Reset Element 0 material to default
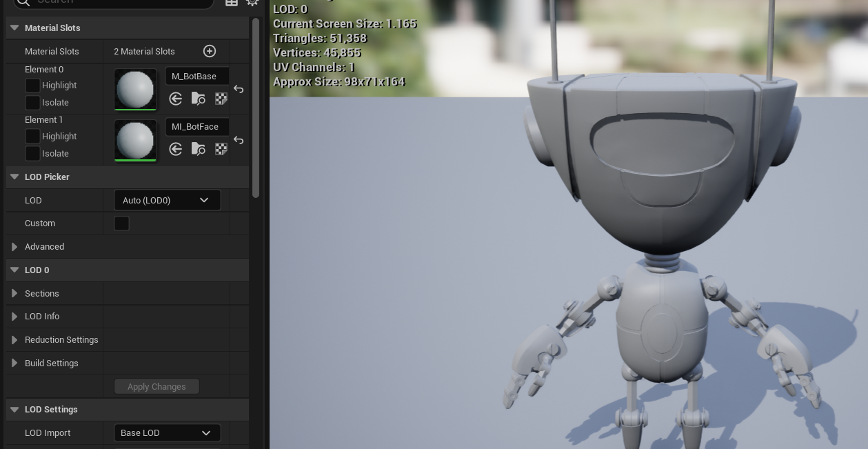Screen dimensions: 868x449 click(239, 89)
